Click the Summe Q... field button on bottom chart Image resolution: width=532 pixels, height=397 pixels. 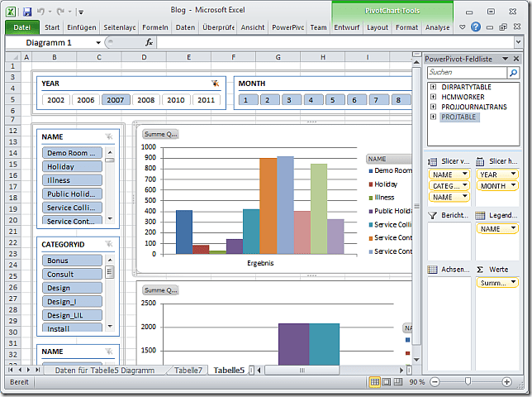[161, 290]
